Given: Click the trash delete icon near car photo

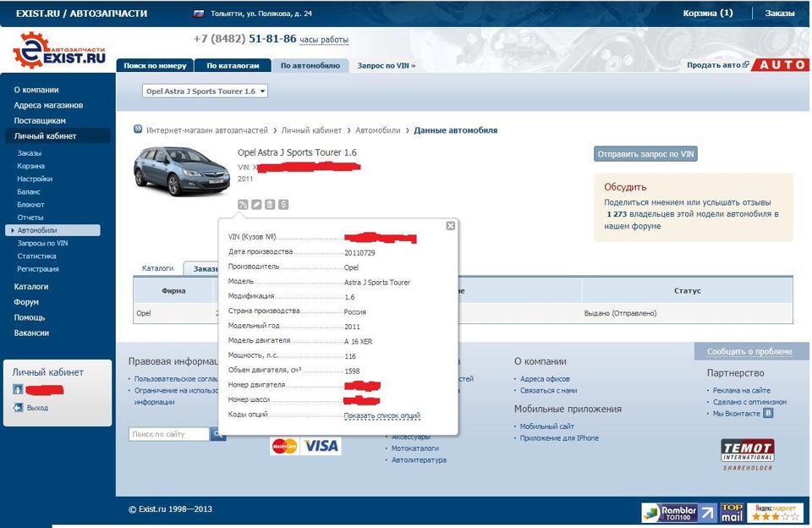Looking at the screenshot, I should (269, 204).
